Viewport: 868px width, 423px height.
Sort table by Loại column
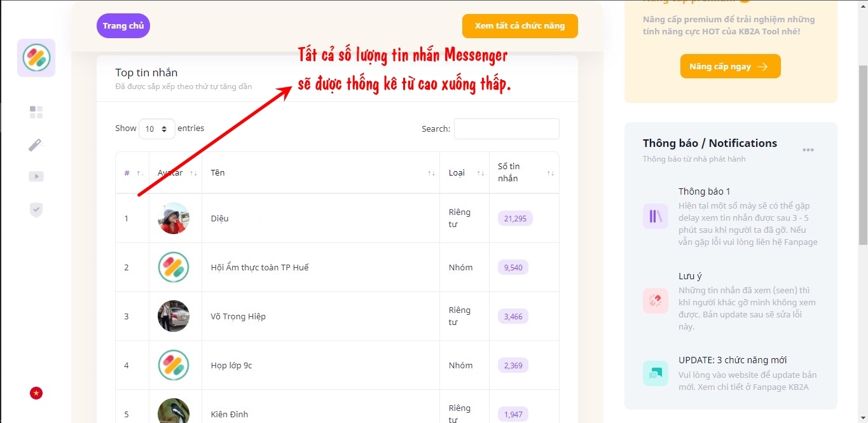(x=464, y=173)
